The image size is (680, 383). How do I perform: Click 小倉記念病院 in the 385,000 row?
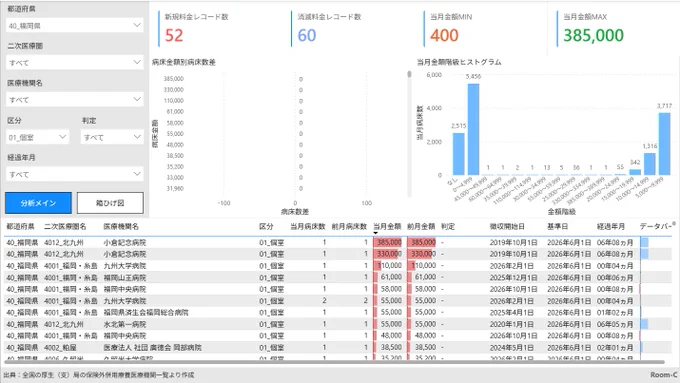point(124,242)
